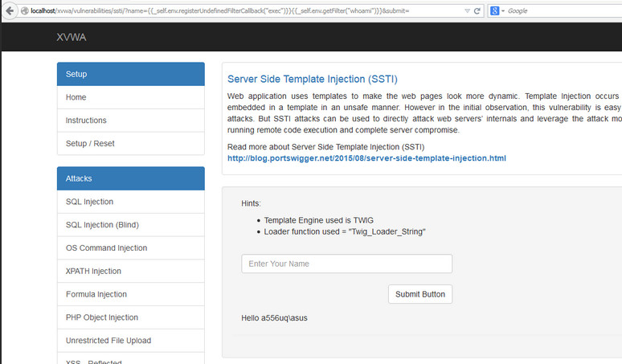Click the Server Side Template Injection heading

(x=312, y=79)
